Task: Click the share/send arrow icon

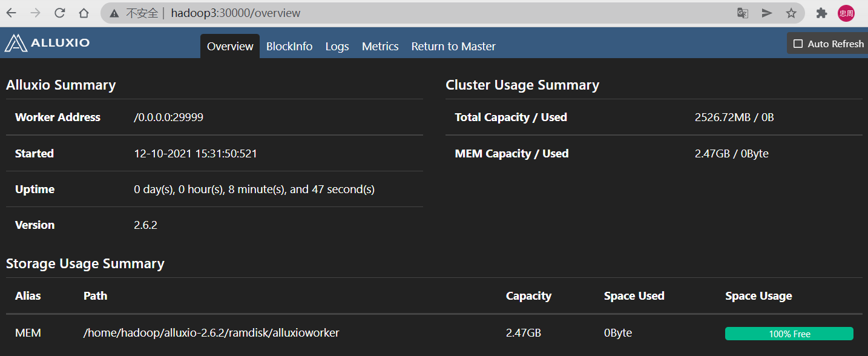Action: [767, 13]
